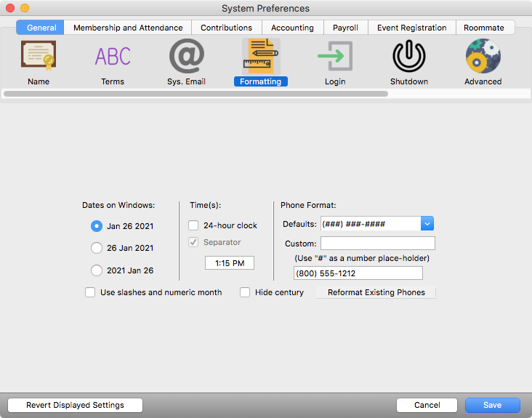Select the 26 Jan 2021 date format

pyautogui.click(x=97, y=248)
